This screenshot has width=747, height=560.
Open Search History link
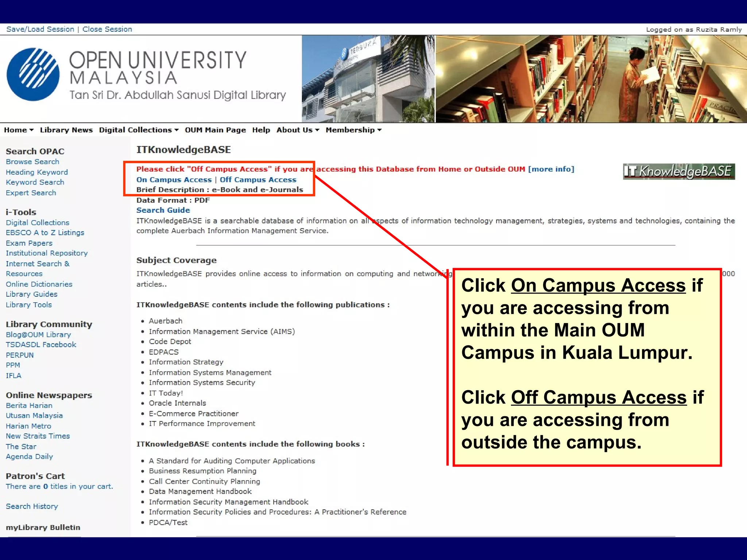point(32,506)
